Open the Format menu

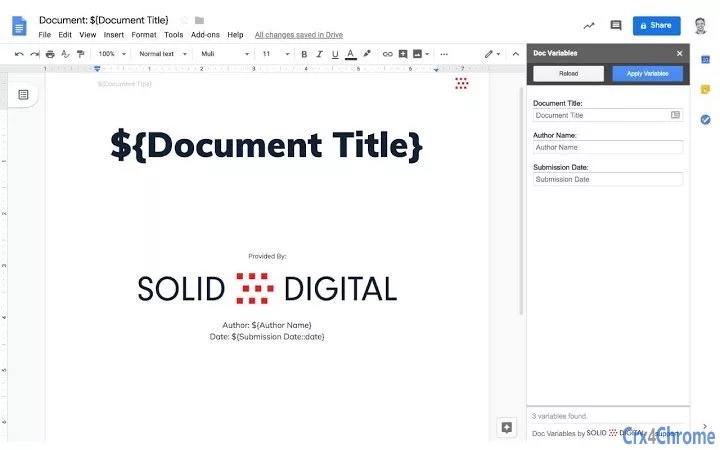coord(144,35)
